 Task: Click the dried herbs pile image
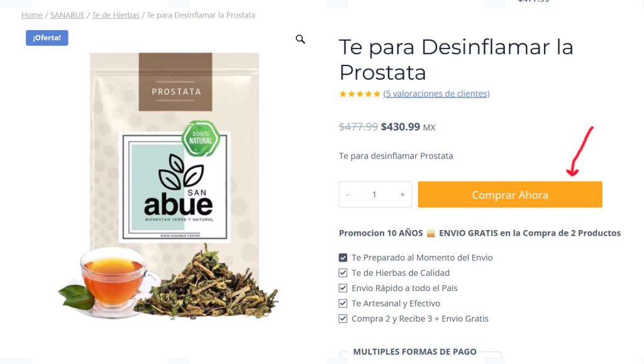(x=208, y=284)
